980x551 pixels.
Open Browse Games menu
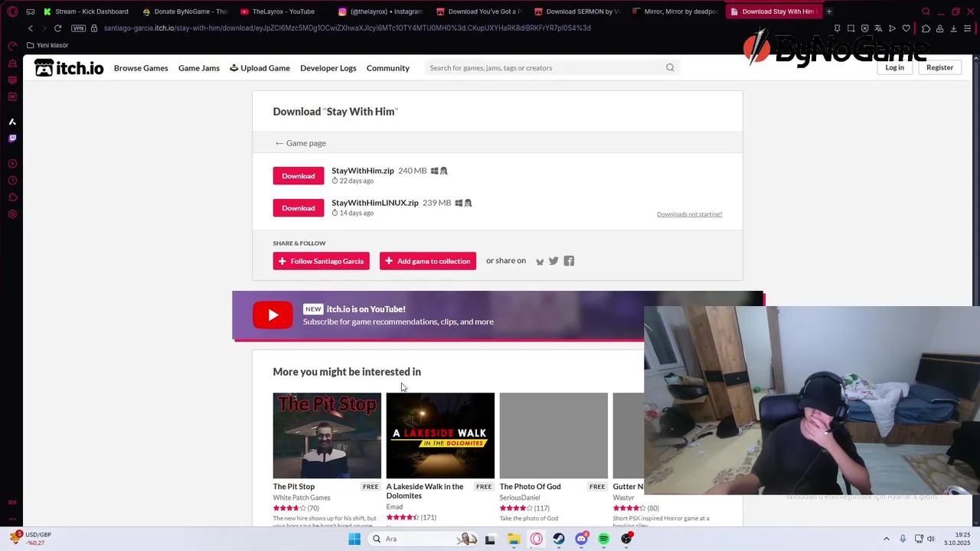coord(141,68)
